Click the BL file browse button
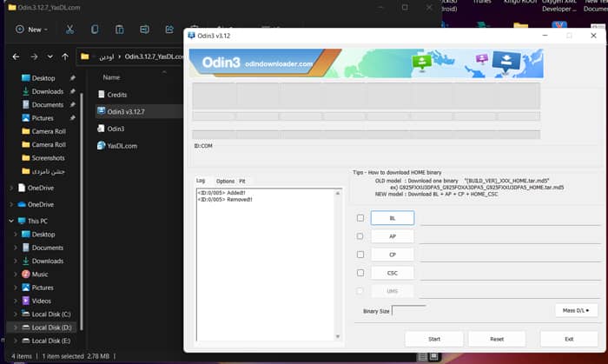Viewport: 608px width, 364px height. pos(393,218)
